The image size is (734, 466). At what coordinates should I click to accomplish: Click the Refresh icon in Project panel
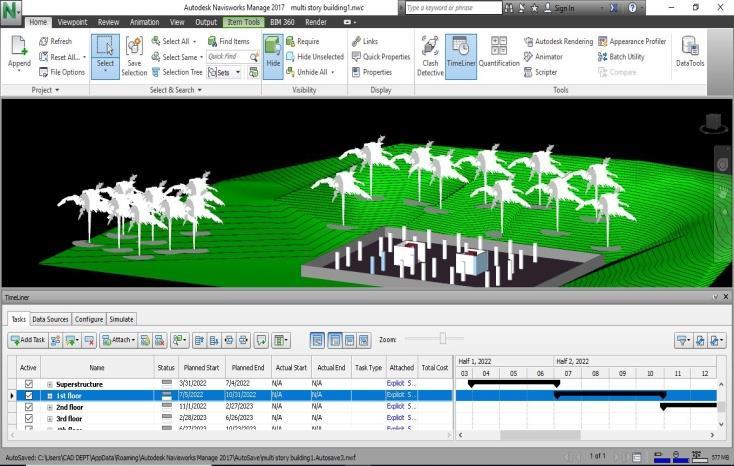[44, 41]
